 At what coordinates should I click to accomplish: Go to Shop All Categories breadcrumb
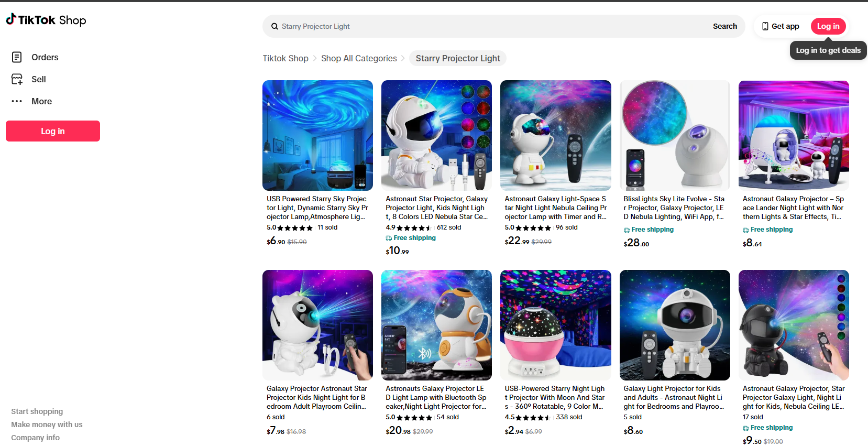click(x=359, y=58)
